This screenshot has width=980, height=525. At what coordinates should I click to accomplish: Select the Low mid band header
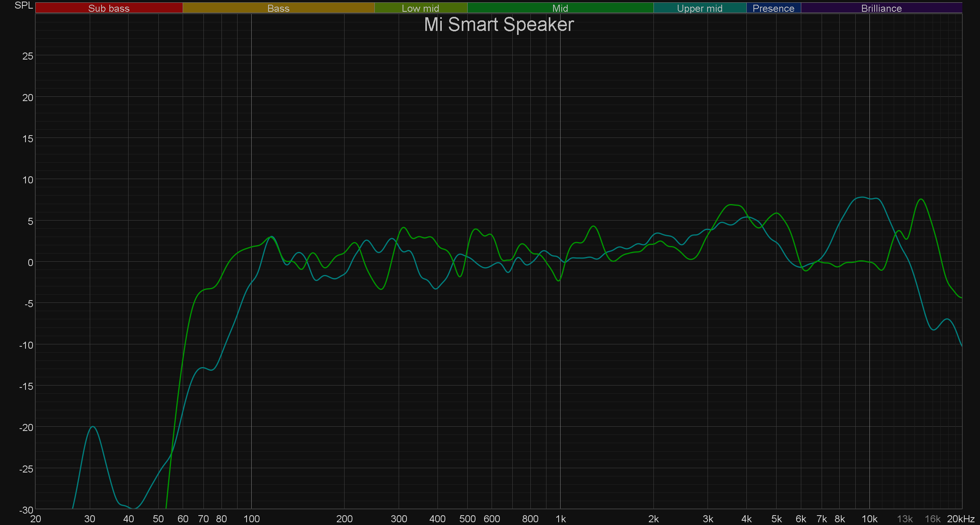tap(420, 8)
